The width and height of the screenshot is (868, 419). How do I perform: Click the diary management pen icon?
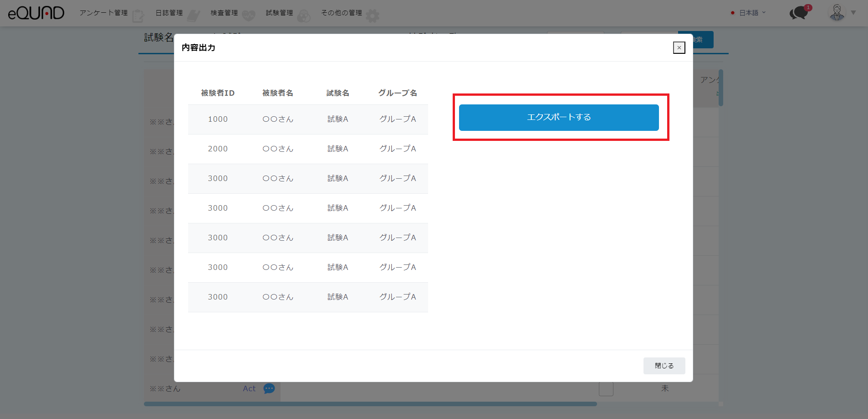pos(194,16)
